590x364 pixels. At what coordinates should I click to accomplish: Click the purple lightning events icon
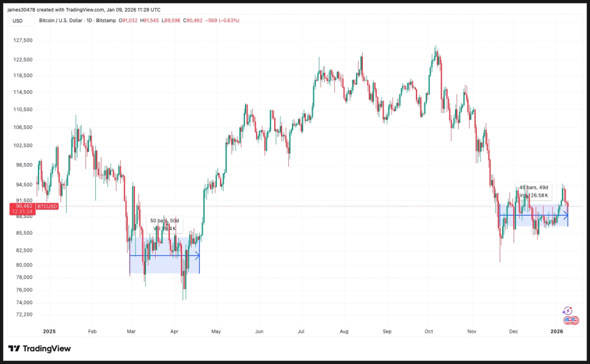[567, 311]
